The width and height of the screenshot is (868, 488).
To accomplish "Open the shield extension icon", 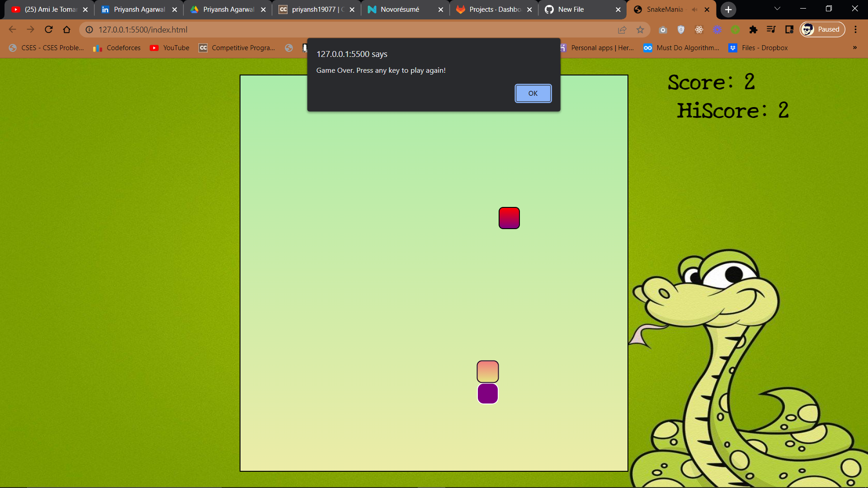I will click(681, 29).
